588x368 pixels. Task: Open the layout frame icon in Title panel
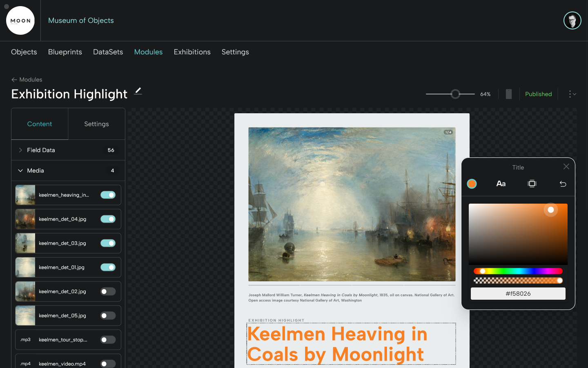pyautogui.click(x=532, y=184)
